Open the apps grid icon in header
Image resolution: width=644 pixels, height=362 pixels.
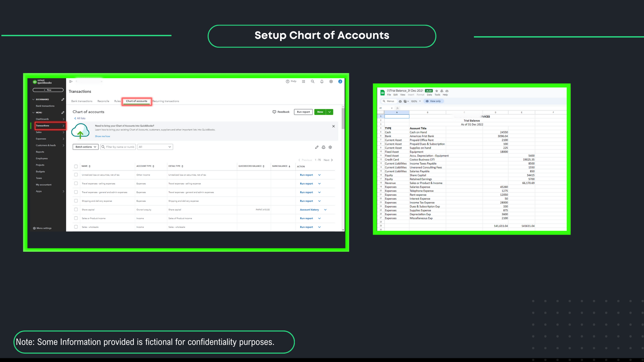(x=304, y=81)
